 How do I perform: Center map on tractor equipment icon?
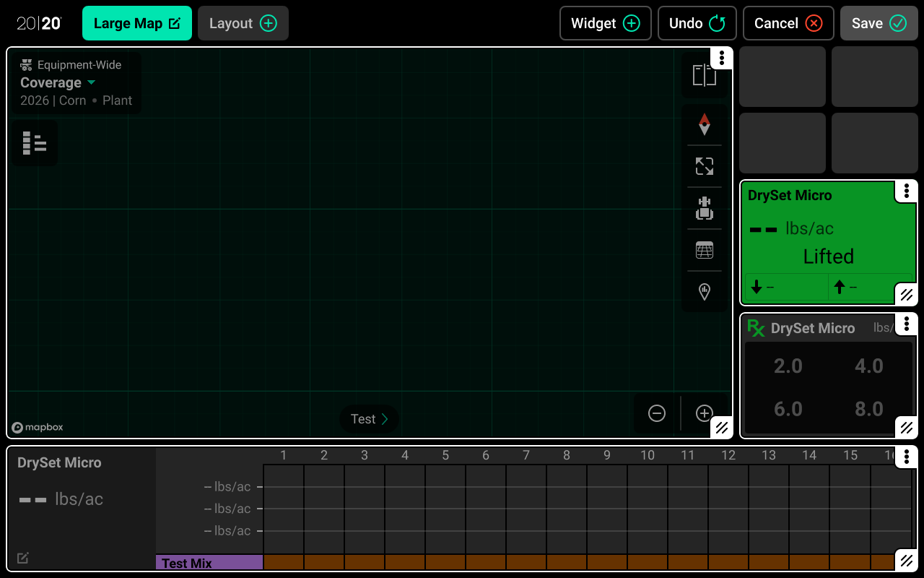(704, 209)
